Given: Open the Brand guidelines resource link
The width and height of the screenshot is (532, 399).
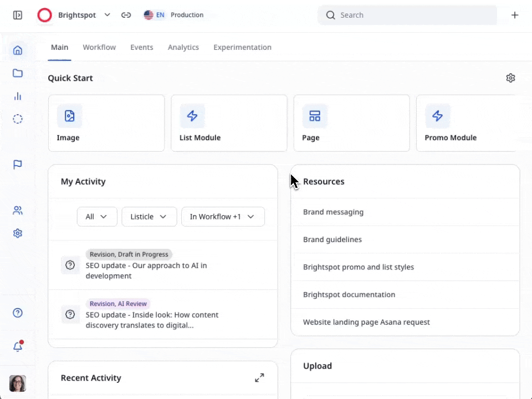Looking at the screenshot, I should 332,239.
